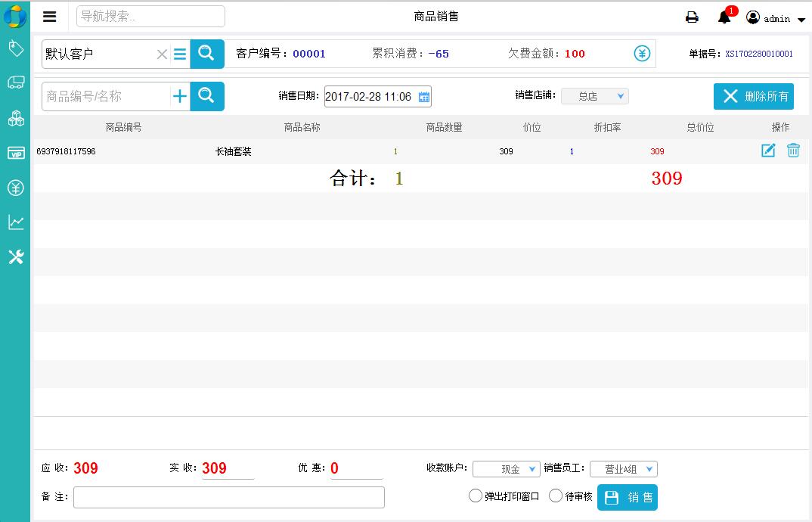Click the hamburger menu icon
Image resolution: width=812 pixels, height=522 pixels.
point(50,17)
